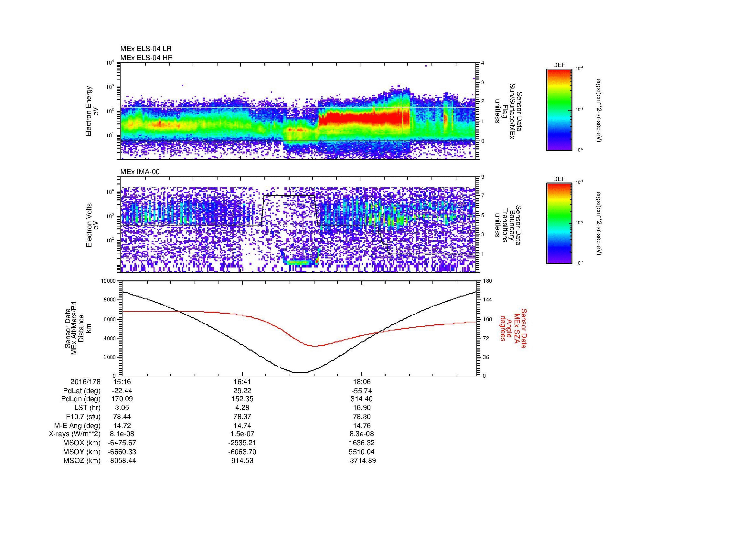
Task: Click LST value 16.90
Action: pyautogui.click(x=362, y=408)
